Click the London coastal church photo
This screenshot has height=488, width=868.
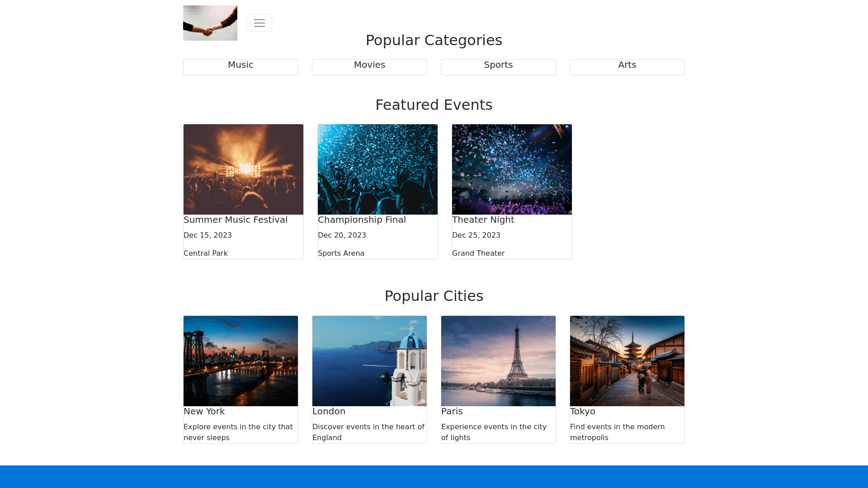coord(369,361)
